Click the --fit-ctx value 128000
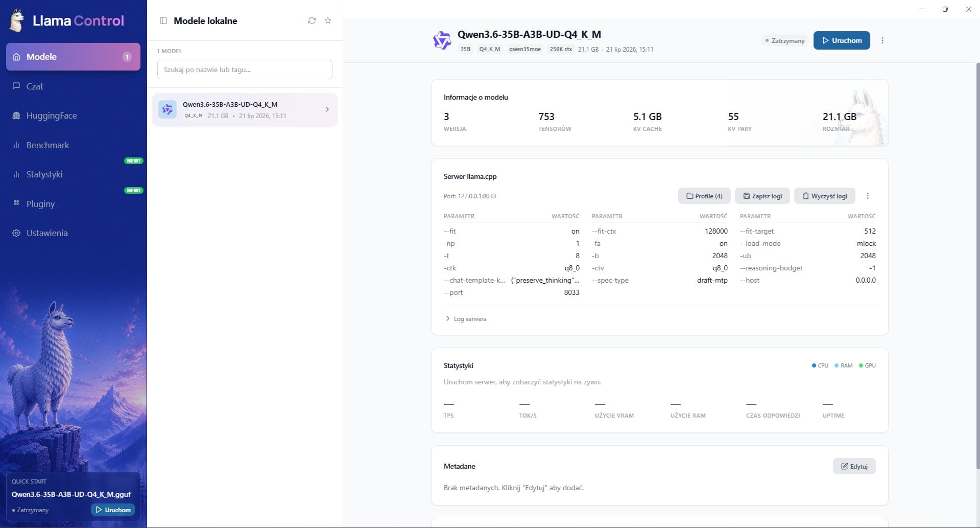Image resolution: width=980 pixels, height=528 pixels. coord(716,231)
